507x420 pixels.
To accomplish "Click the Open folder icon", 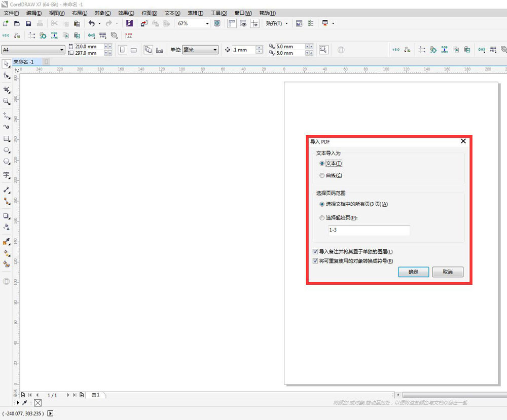I will pyautogui.click(x=17, y=24).
